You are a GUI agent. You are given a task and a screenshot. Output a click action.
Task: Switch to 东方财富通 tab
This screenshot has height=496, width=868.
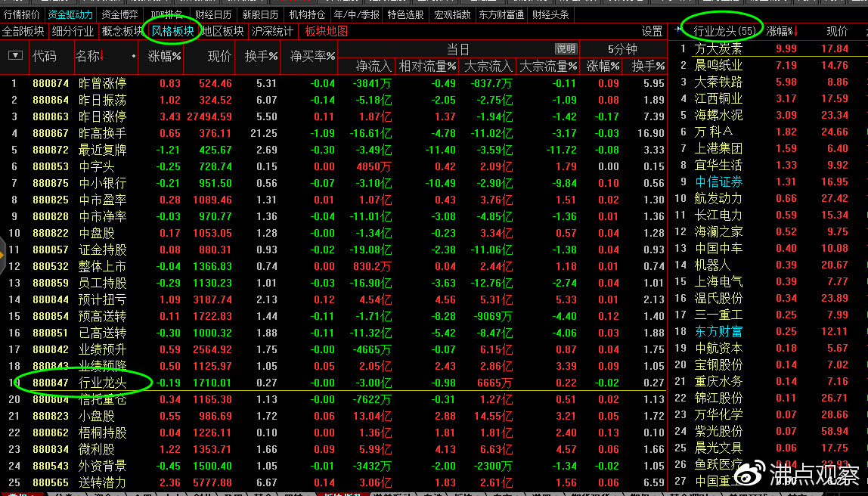pyautogui.click(x=501, y=14)
